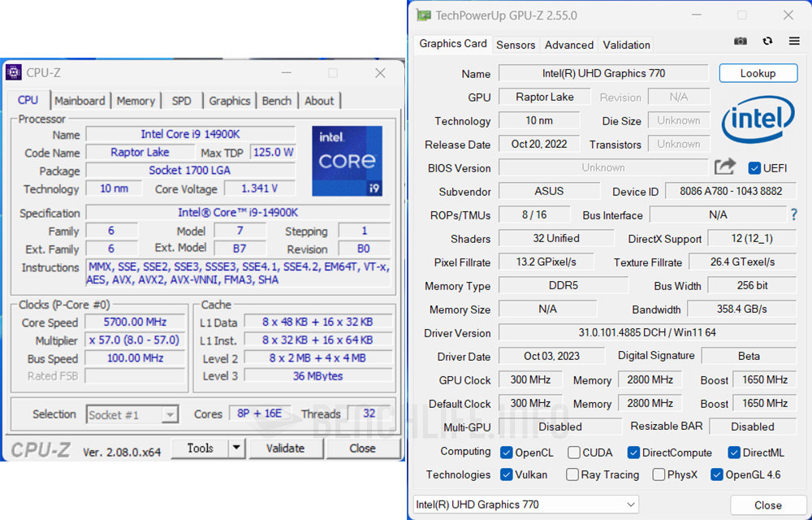This screenshot has height=520, width=812.
Task: Click the Core Voltage value 1.341 V
Action: (260, 188)
